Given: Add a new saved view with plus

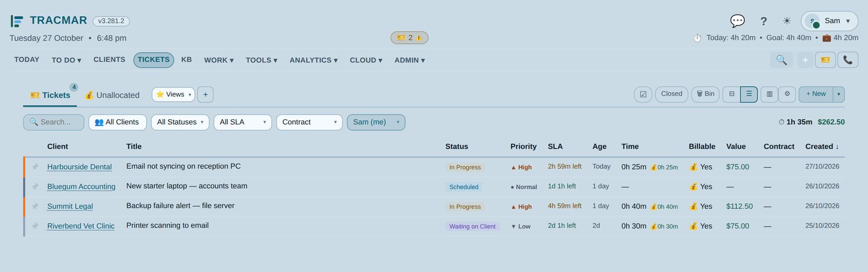Looking at the screenshot, I should (205, 94).
